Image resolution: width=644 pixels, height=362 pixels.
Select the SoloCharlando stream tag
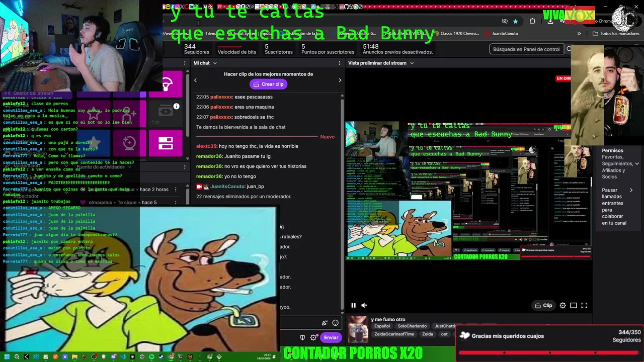click(412, 326)
